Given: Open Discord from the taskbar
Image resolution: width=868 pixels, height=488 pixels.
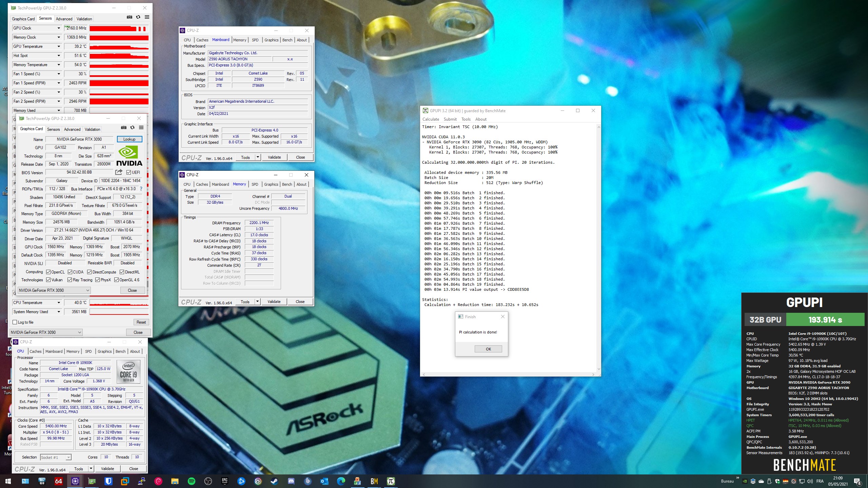Looking at the screenshot, I should [x=291, y=481].
